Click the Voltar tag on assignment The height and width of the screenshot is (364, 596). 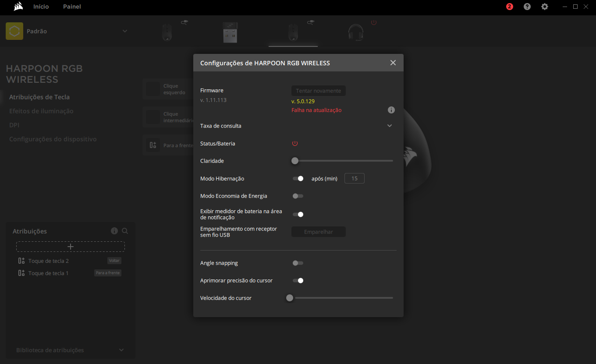(114, 261)
